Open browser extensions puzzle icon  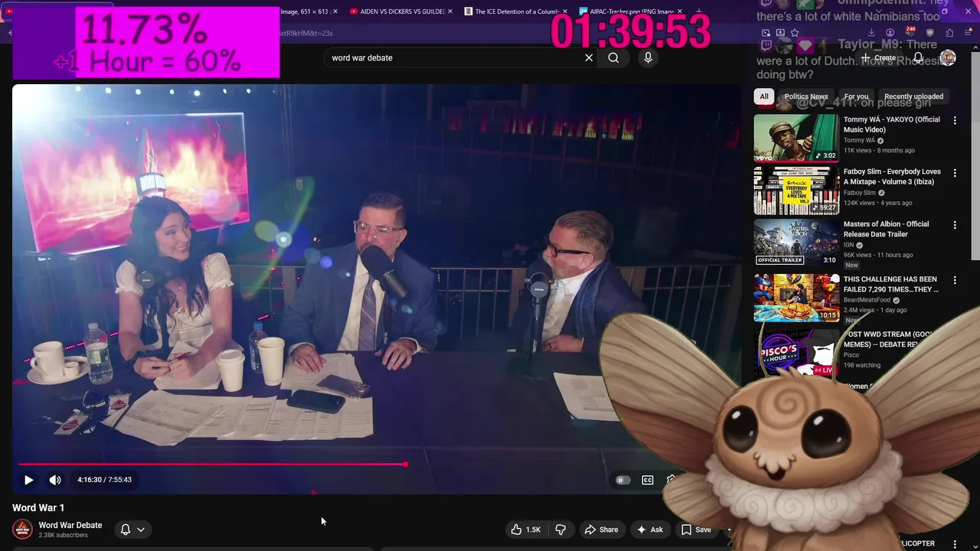pos(949,33)
